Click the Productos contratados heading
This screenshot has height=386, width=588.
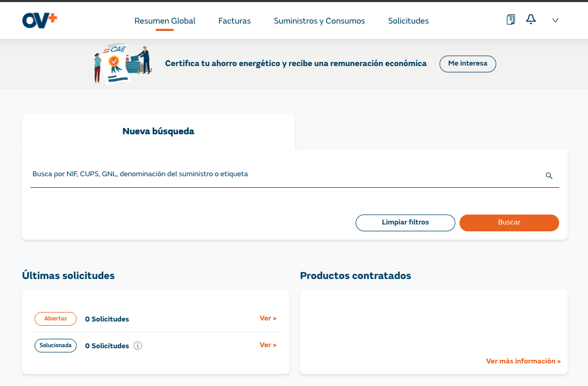click(x=356, y=276)
